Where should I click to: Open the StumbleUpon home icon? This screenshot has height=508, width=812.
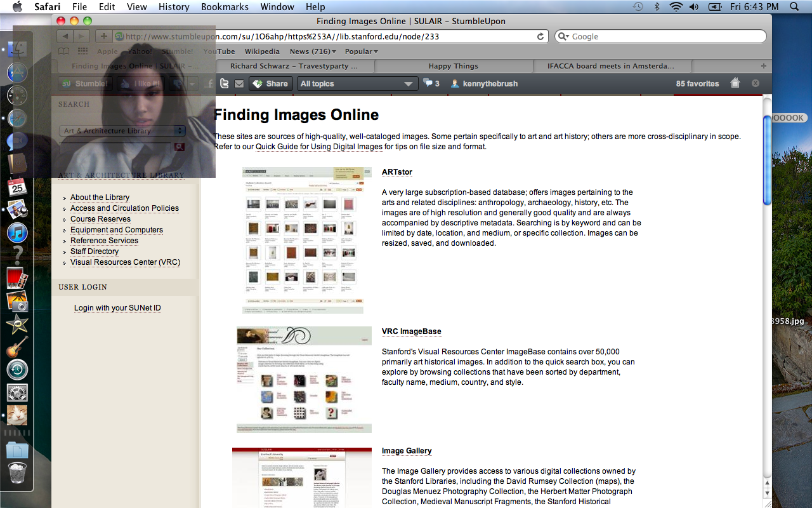click(x=735, y=83)
